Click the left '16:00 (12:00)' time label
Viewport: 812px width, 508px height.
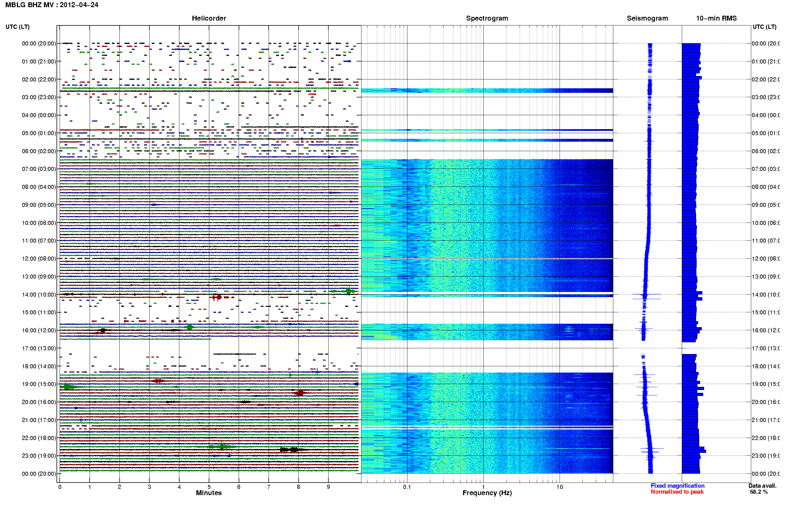pyautogui.click(x=39, y=330)
